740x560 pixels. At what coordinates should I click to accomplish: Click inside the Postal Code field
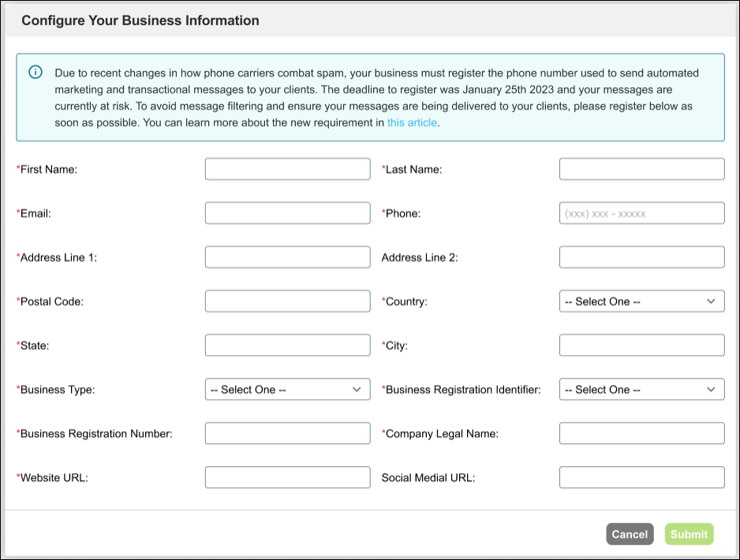tap(287, 301)
